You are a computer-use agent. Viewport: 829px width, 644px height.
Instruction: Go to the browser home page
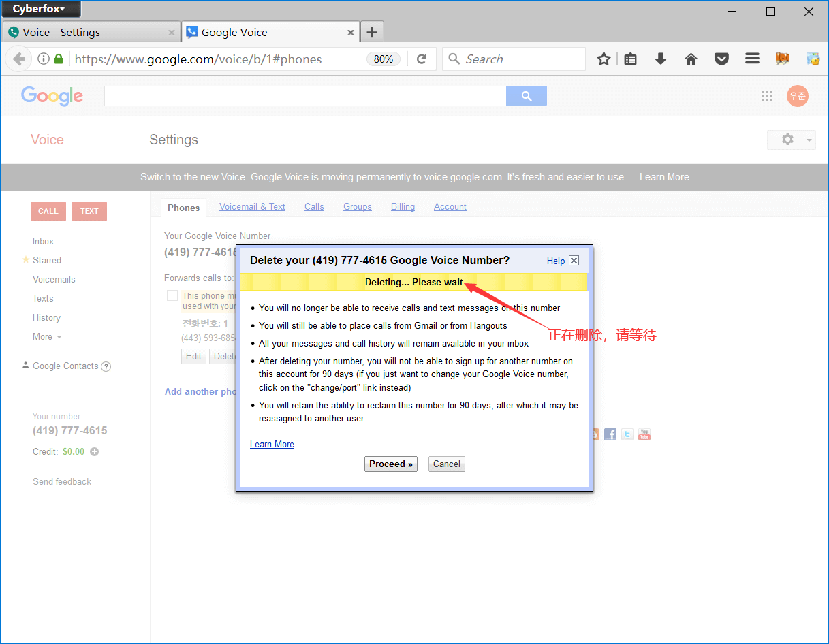point(691,59)
